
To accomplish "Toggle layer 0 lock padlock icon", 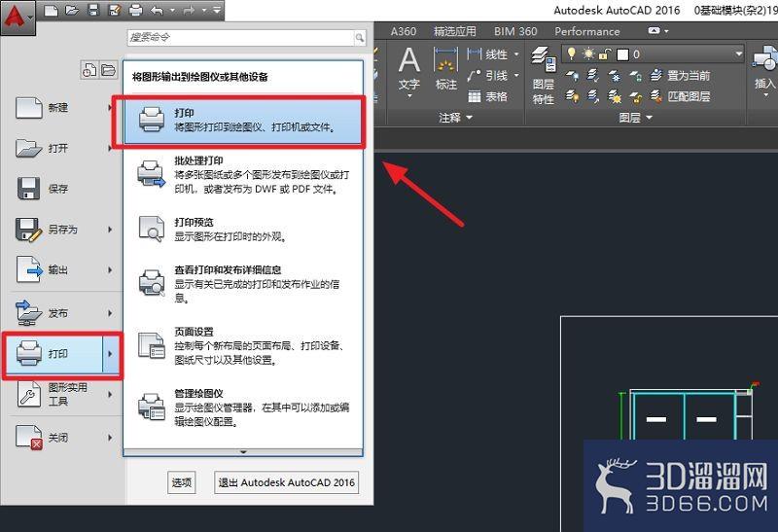I will [x=604, y=54].
